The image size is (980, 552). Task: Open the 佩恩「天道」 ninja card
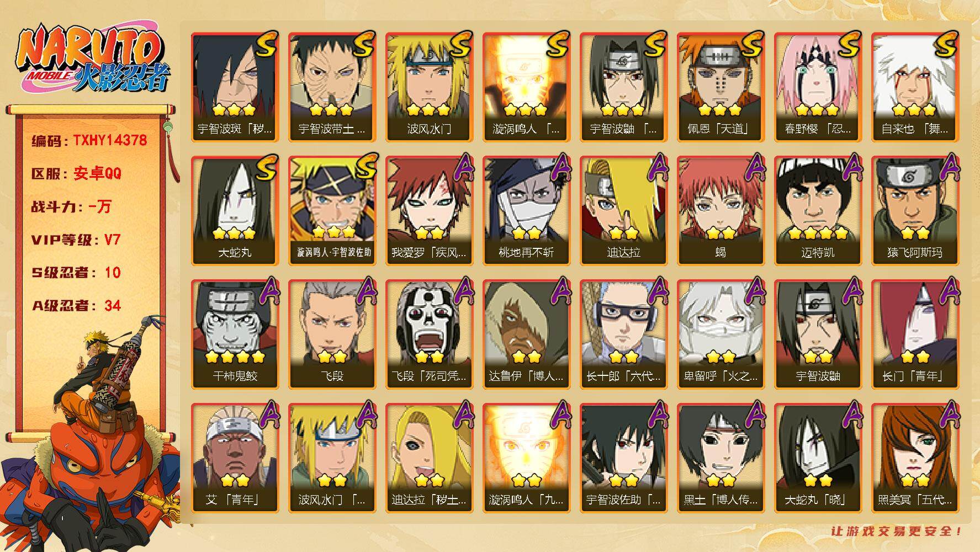[x=721, y=87]
